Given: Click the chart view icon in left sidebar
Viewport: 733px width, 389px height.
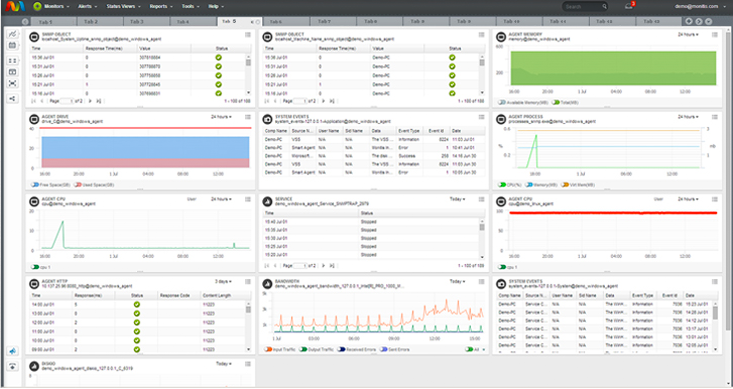Looking at the screenshot, I should coord(13,34).
